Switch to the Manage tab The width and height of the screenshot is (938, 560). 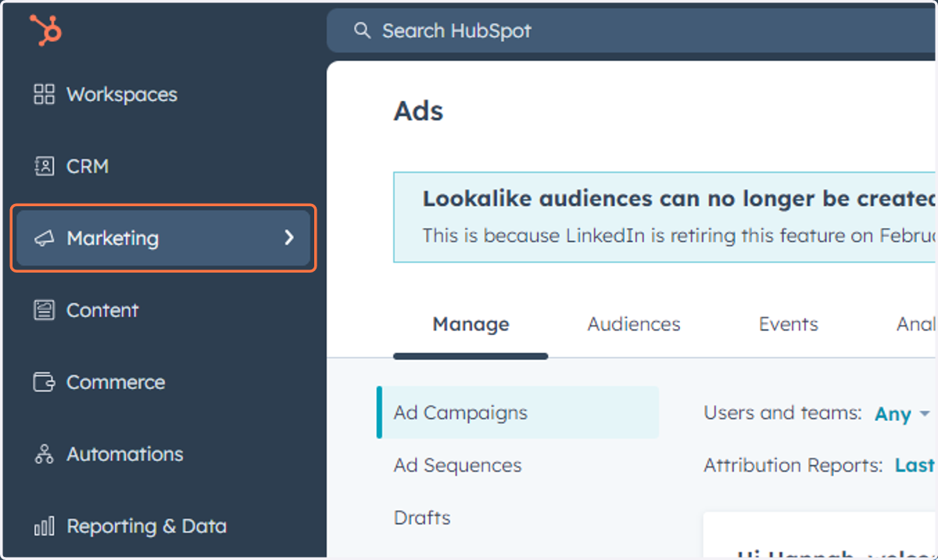click(x=471, y=324)
